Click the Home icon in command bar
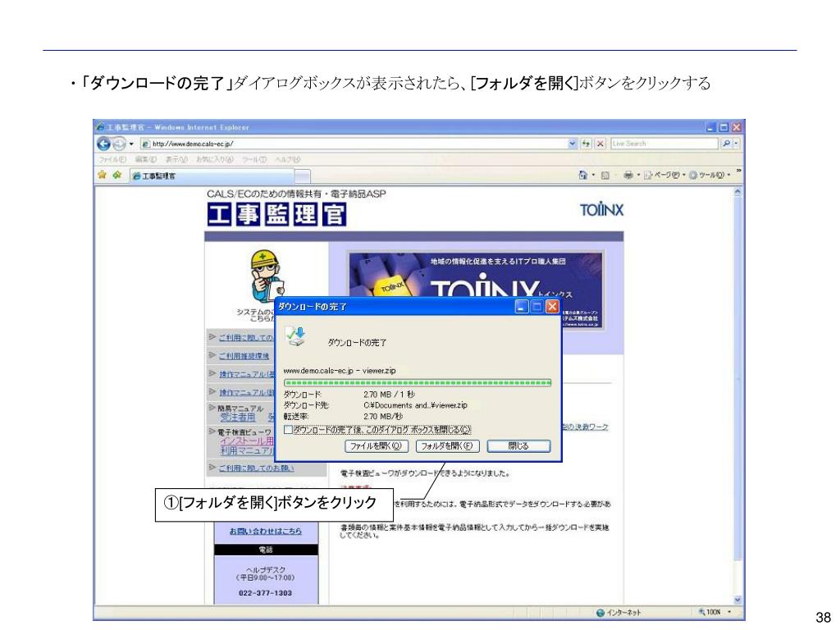The image size is (840, 630). tap(583, 175)
